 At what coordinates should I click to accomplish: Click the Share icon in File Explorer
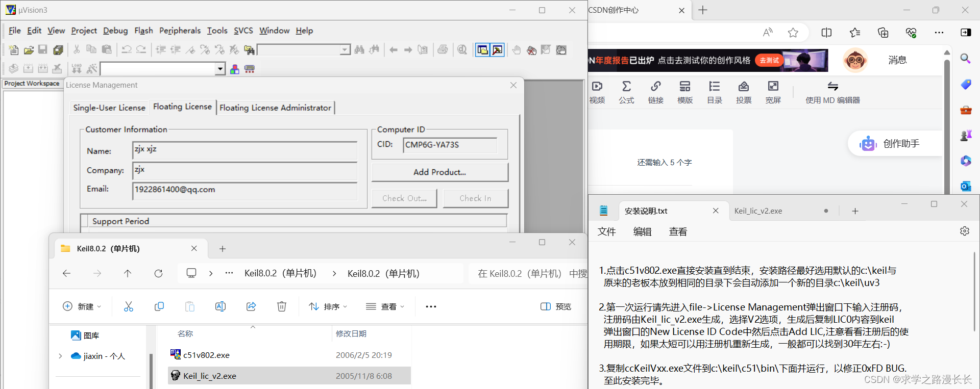click(251, 306)
